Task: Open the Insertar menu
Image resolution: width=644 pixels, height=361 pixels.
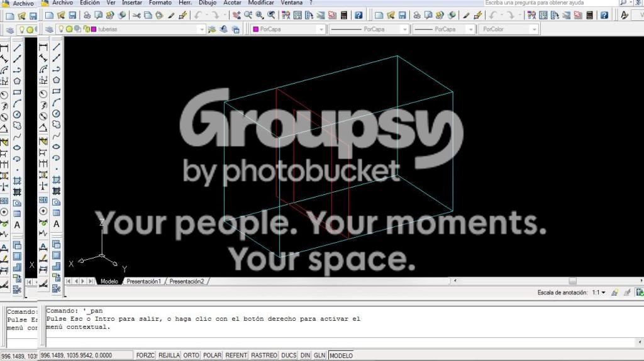Action: [132, 3]
